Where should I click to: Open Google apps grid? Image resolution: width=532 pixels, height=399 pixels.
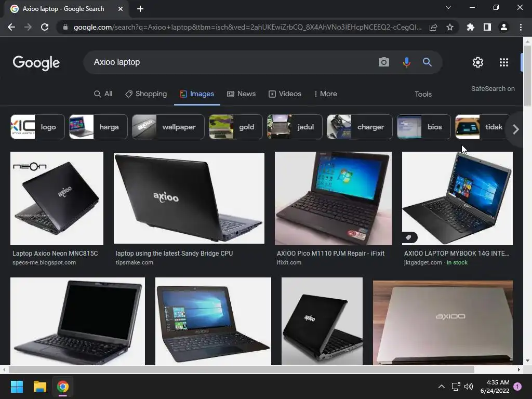coord(504,62)
